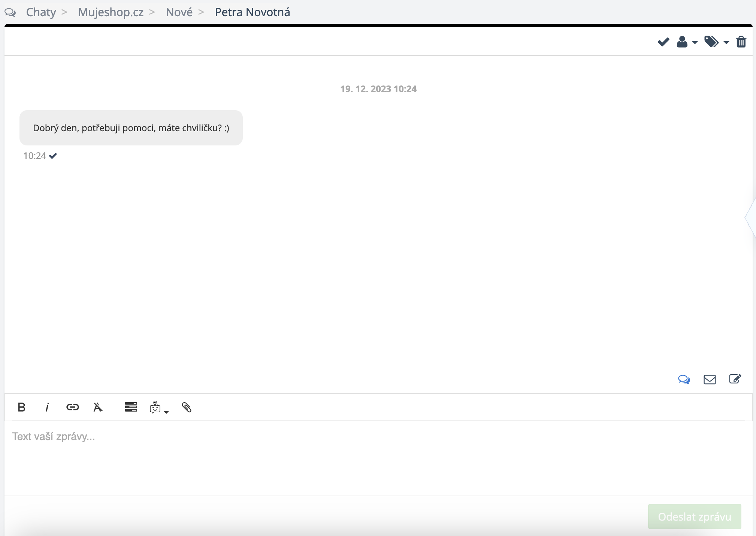The height and width of the screenshot is (536, 756).
Task: Toggle italic text formatting
Action: (x=47, y=407)
